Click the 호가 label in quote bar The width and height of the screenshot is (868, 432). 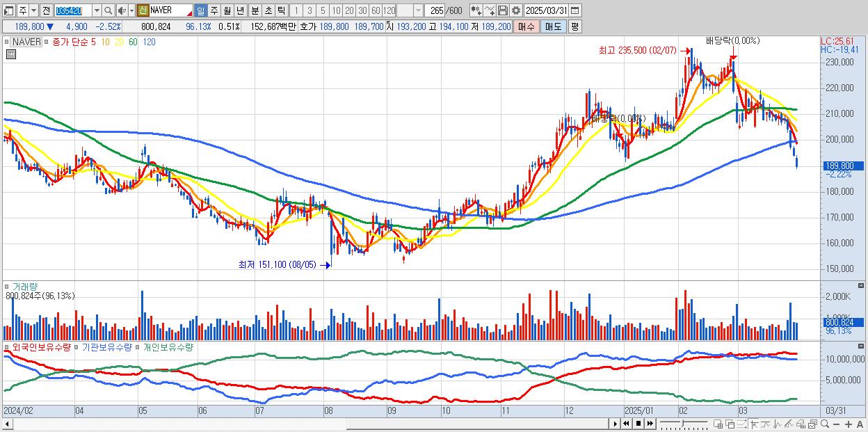[307, 26]
